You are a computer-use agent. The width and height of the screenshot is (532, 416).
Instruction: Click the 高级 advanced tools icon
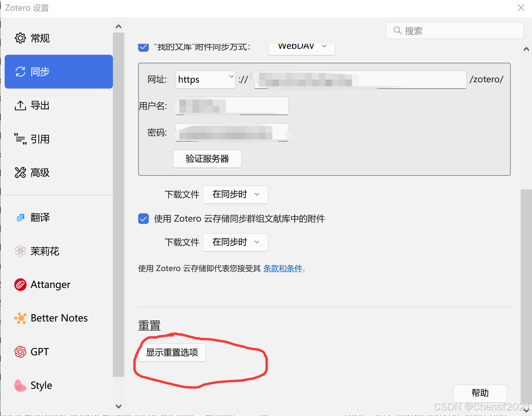20,173
